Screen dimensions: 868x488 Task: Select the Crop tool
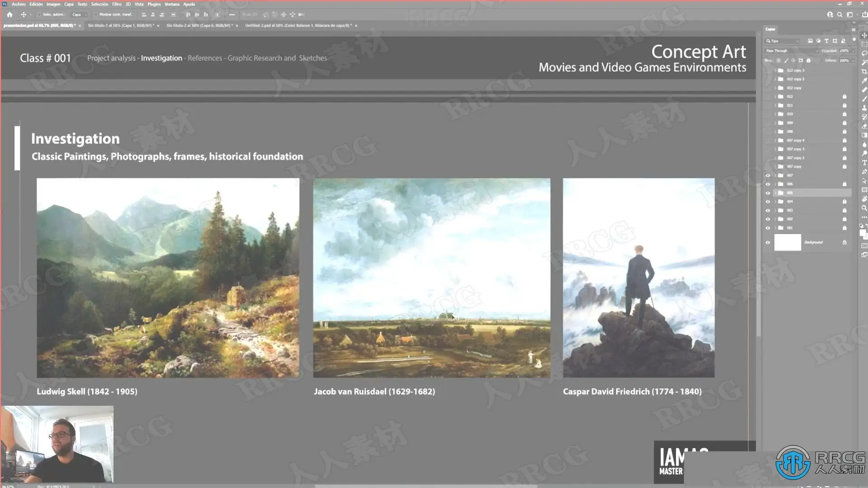tap(864, 71)
